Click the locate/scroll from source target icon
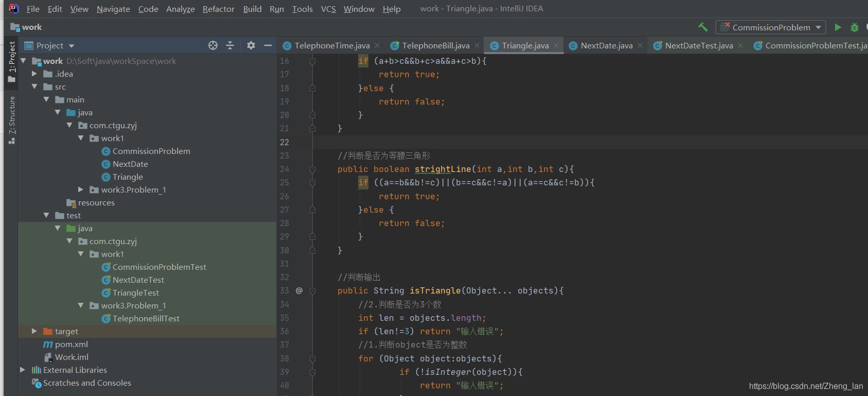868x396 pixels. (x=213, y=45)
